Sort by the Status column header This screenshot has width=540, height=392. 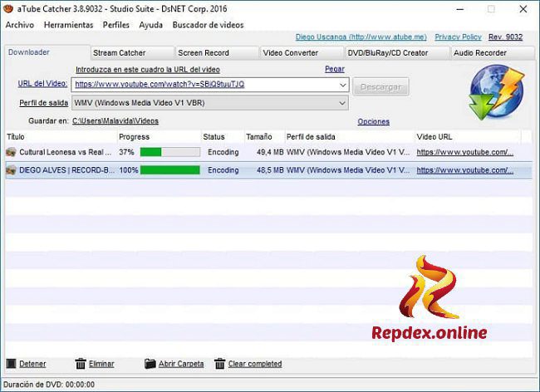click(223, 137)
